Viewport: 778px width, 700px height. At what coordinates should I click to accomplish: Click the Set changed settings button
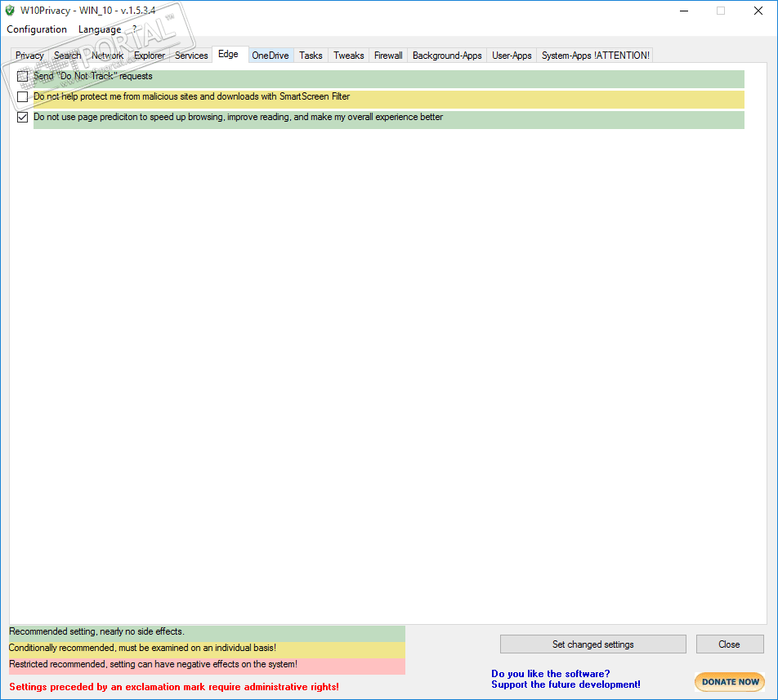(x=593, y=644)
